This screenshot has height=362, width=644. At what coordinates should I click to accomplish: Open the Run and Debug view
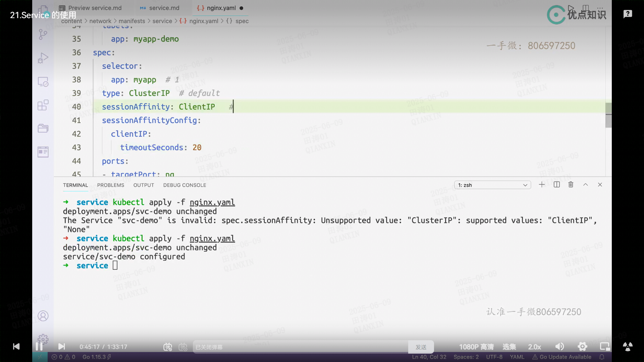click(x=43, y=58)
